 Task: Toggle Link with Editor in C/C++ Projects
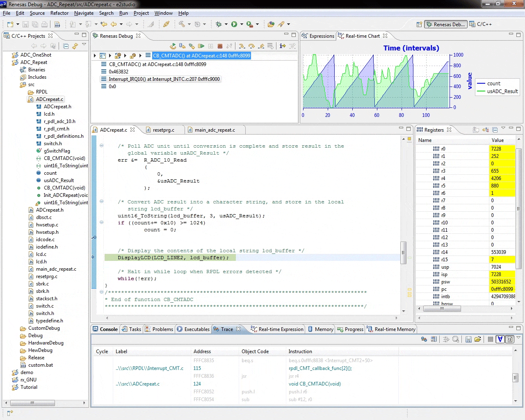point(75,46)
